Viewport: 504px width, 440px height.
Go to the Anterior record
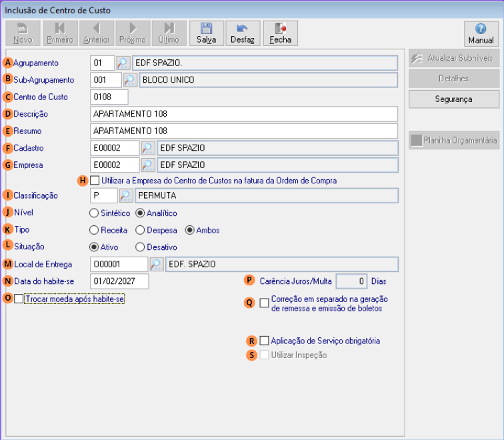(97, 33)
